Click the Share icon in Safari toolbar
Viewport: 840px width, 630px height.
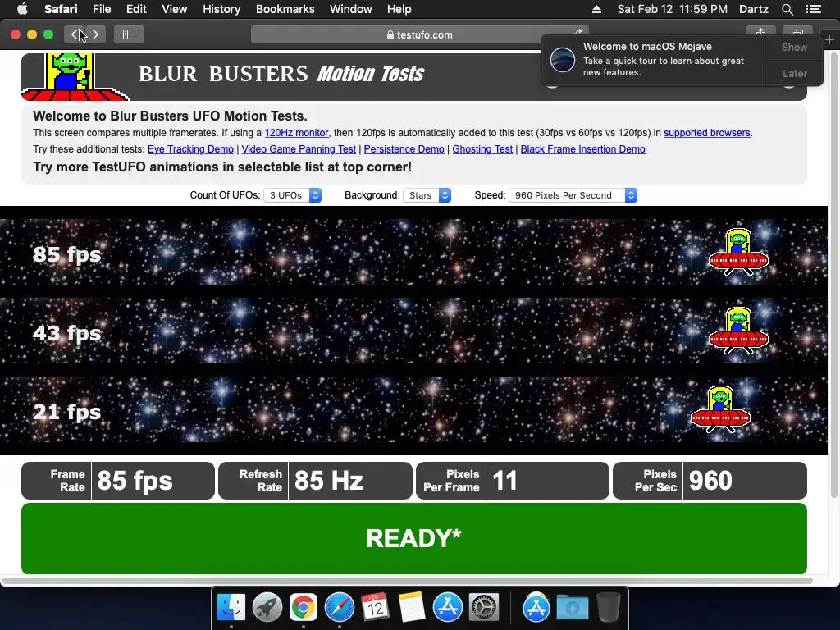pos(760,32)
